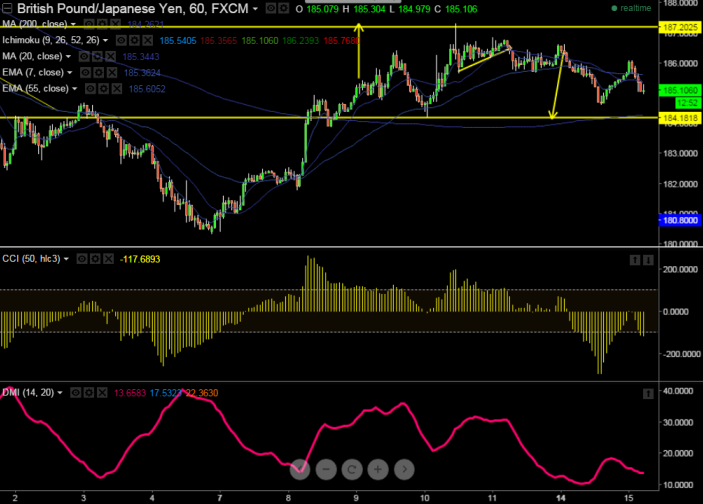Hide EMA (55, close) using eye icon

[x=91, y=89]
